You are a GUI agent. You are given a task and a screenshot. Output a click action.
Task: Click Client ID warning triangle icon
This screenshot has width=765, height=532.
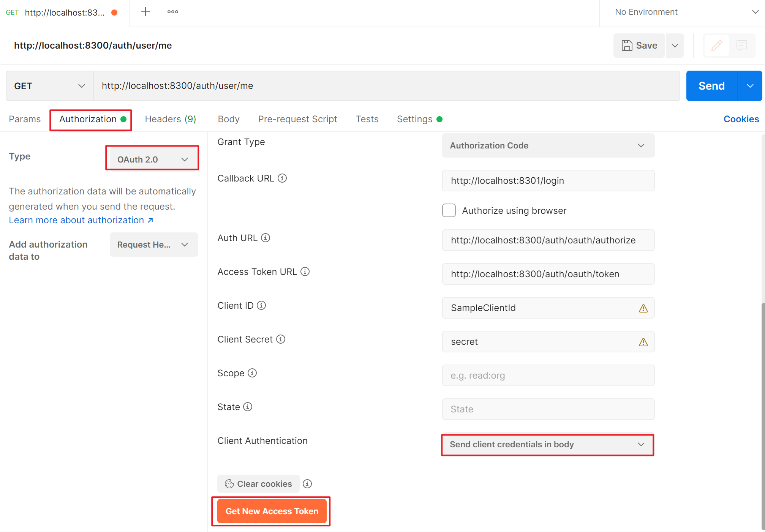[x=643, y=308]
